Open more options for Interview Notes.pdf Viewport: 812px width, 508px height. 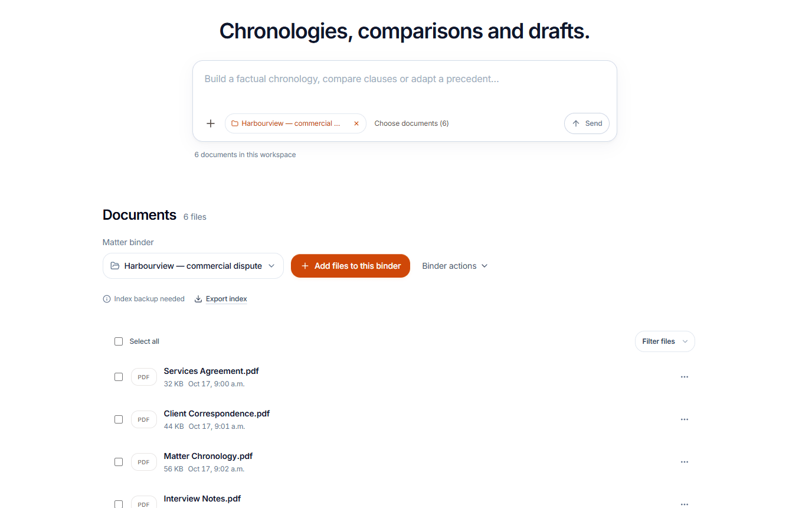685,504
